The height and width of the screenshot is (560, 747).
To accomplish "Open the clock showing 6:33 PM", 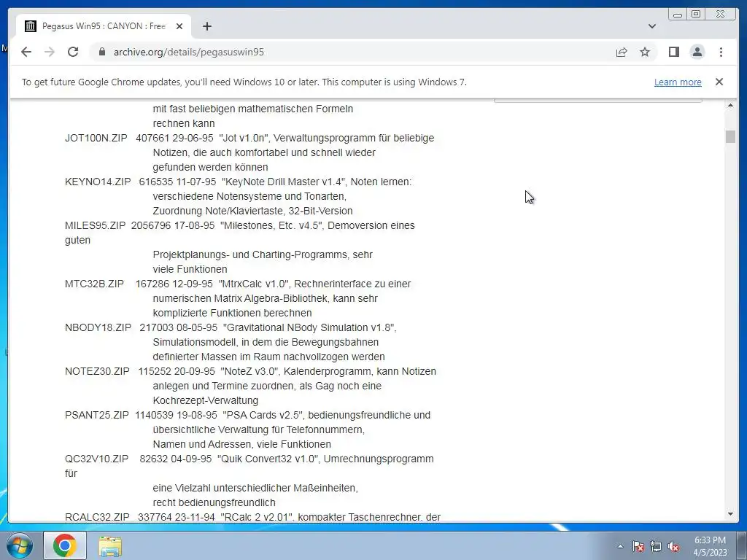I will [710, 546].
